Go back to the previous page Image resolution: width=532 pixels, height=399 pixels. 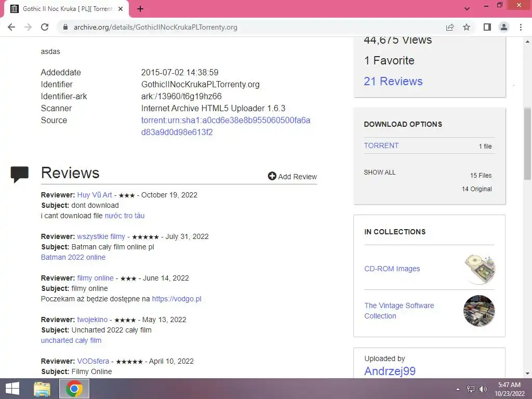point(11,27)
